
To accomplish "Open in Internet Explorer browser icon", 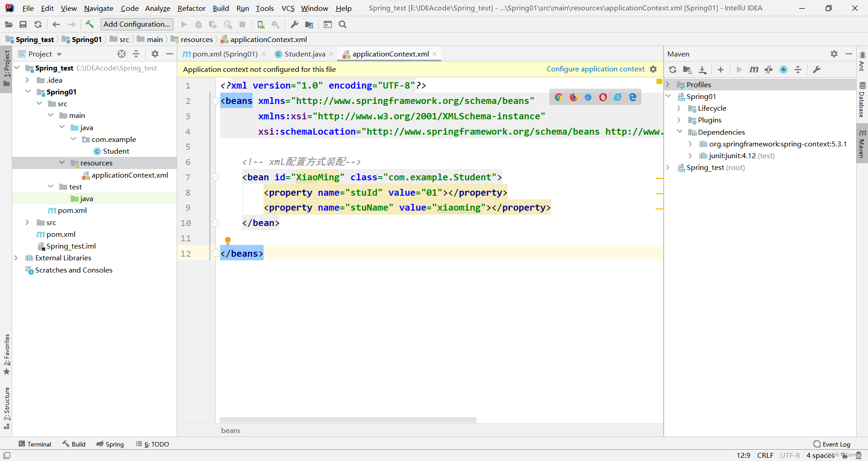I will 618,97.
